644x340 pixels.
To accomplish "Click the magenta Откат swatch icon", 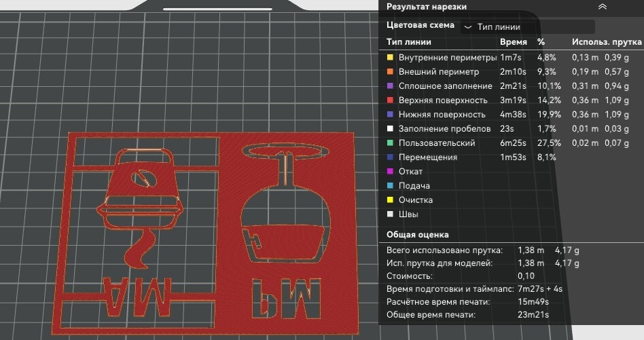I will point(390,172).
